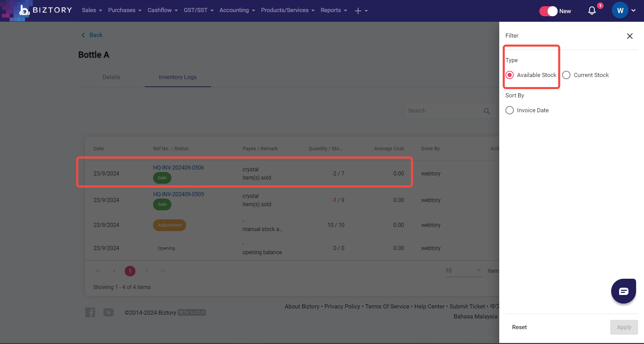
Task: Open invoice HQ-INV-202409-0505
Action: [x=179, y=194]
